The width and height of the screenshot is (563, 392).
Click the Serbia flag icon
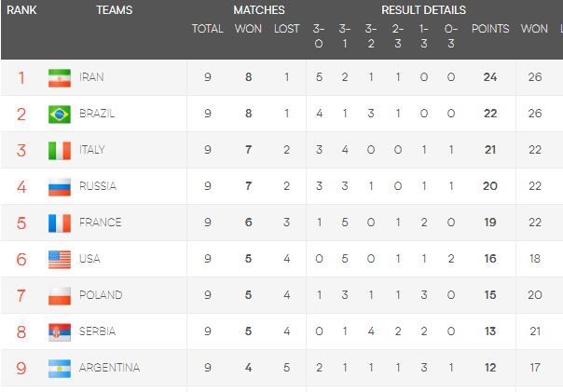point(60,332)
